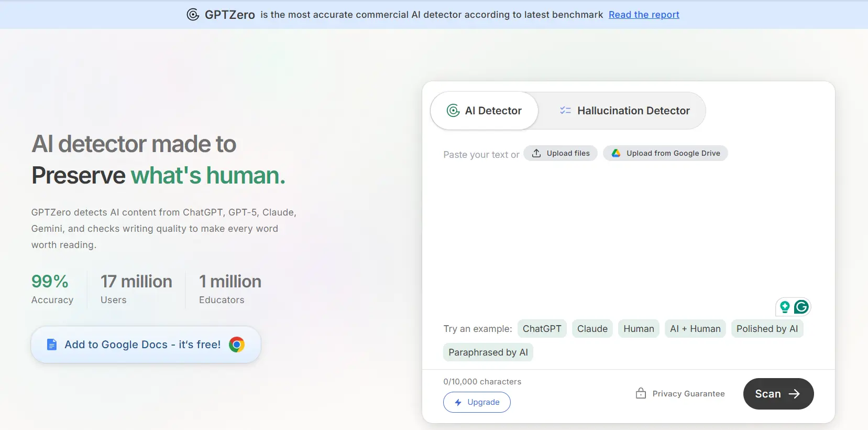Click the arrow icon on Scan
Viewport: 868px width, 430px height.
(795, 394)
